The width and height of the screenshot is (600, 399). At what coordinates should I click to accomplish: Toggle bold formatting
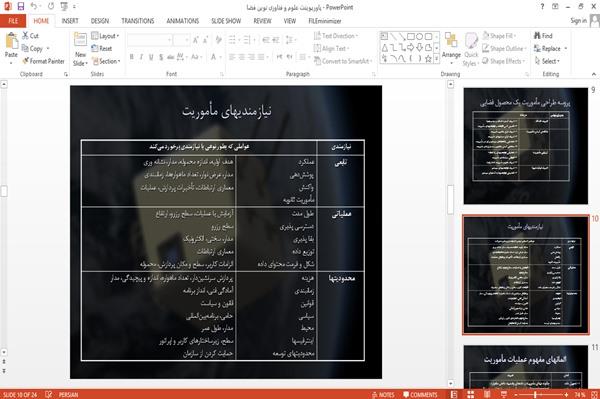[132, 57]
